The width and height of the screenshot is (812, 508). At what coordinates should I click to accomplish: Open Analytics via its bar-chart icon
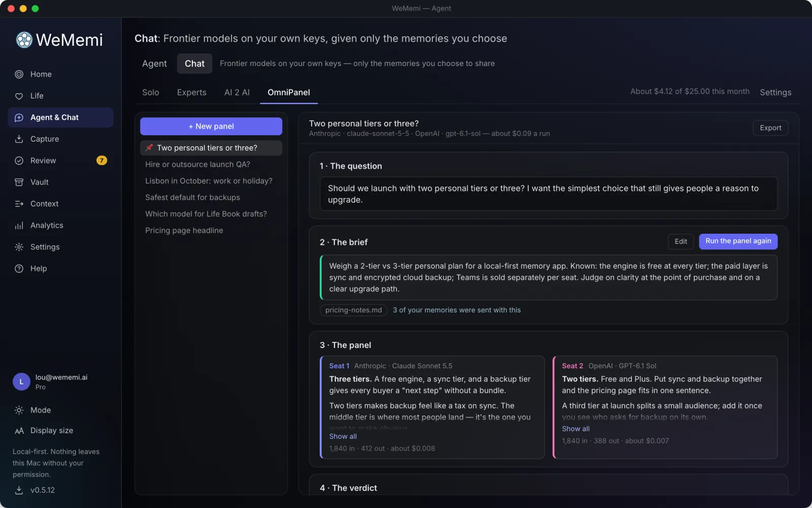pyautogui.click(x=19, y=226)
